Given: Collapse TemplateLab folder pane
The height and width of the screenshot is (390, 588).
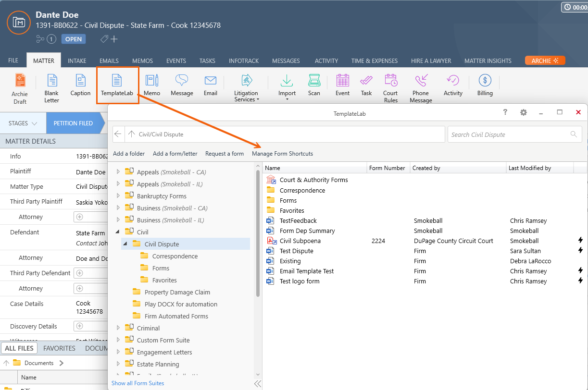Looking at the screenshot, I should click(258, 383).
